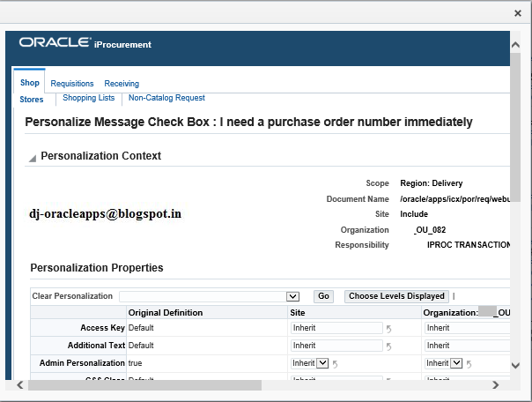Click the IPROC TRANSACTION responsibility value

(x=469, y=245)
